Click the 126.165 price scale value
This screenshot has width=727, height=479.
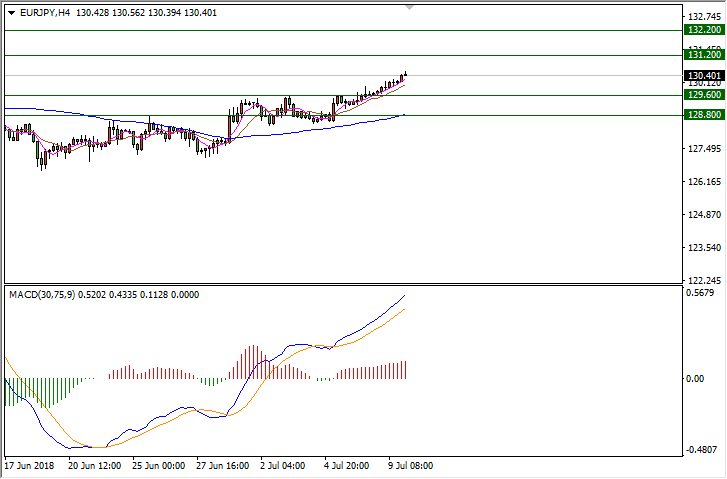(705, 182)
